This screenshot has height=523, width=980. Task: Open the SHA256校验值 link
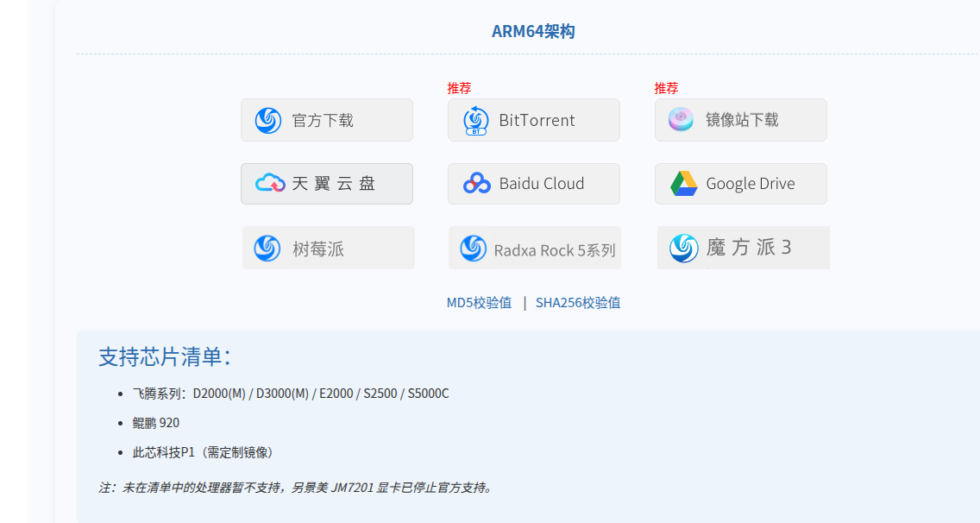(x=578, y=303)
